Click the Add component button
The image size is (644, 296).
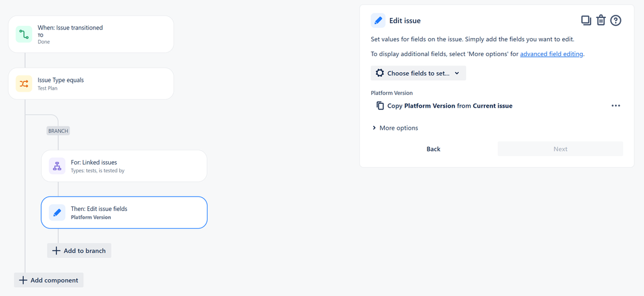click(x=48, y=281)
